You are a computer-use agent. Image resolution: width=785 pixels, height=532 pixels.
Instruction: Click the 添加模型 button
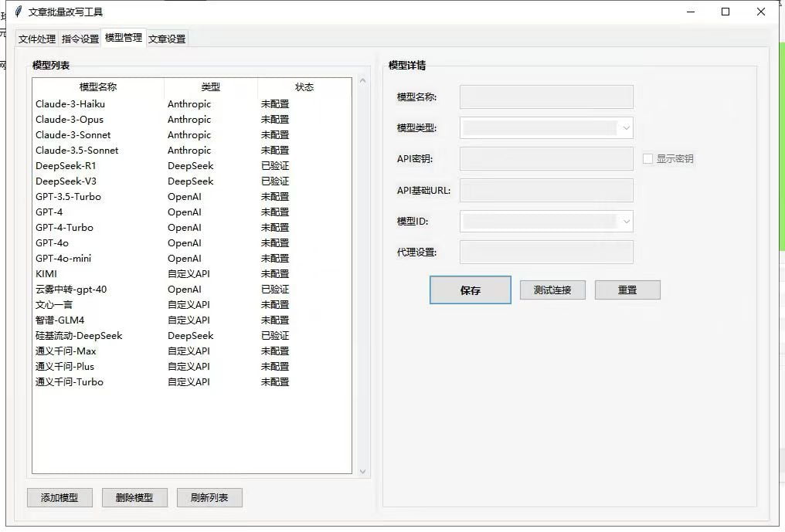[59, 497]
